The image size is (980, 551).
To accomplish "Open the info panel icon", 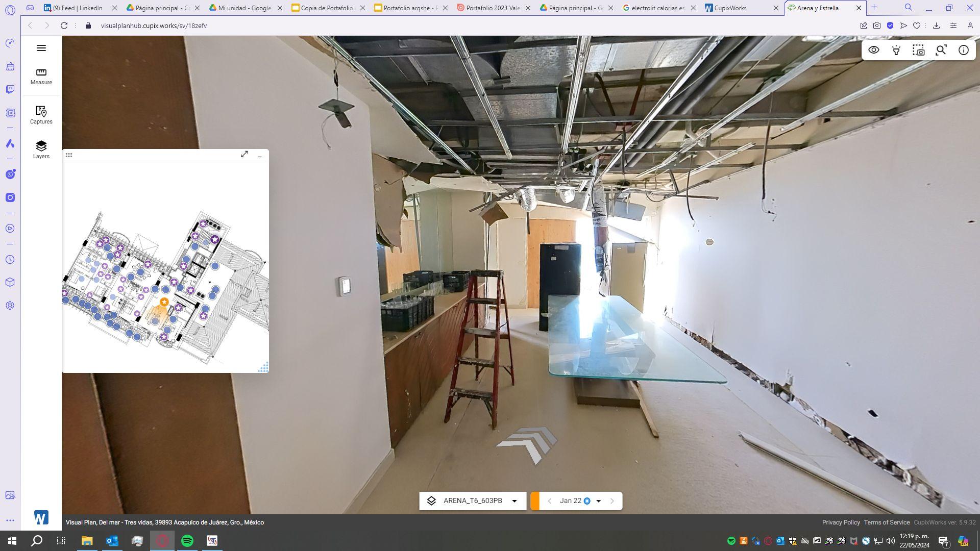I will 963,50.
